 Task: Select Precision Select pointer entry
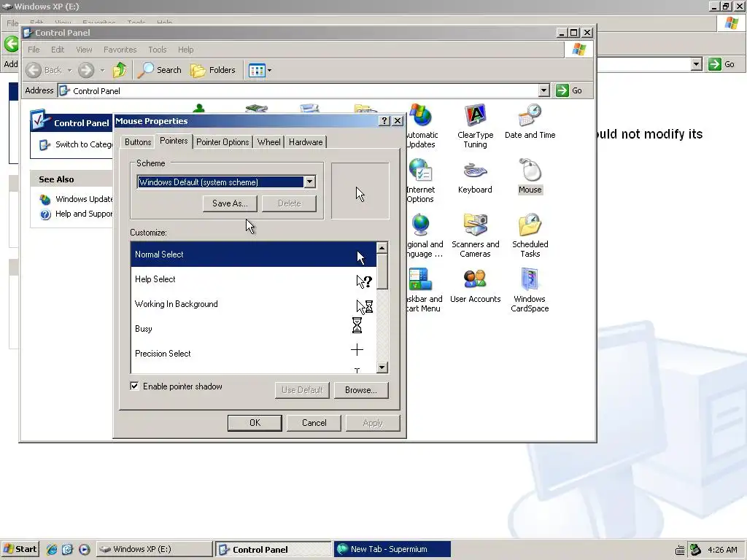coord(253,354)
